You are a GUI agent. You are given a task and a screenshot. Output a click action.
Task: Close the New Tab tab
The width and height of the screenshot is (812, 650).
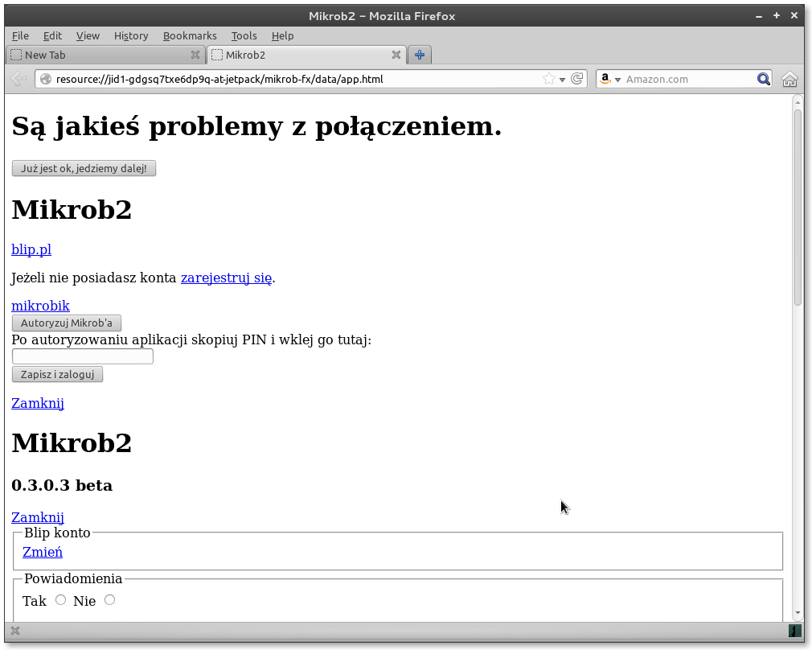click(195, 55)
